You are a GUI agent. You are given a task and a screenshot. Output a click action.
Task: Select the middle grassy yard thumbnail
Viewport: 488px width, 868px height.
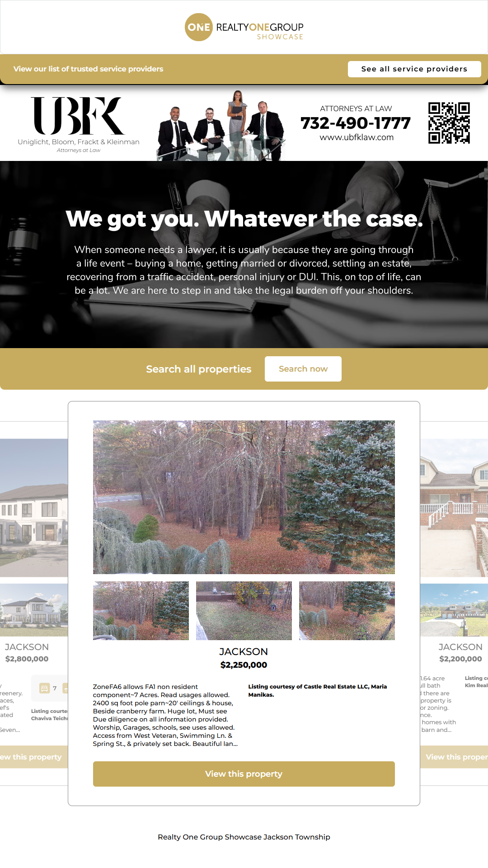(x=244, y=611)
